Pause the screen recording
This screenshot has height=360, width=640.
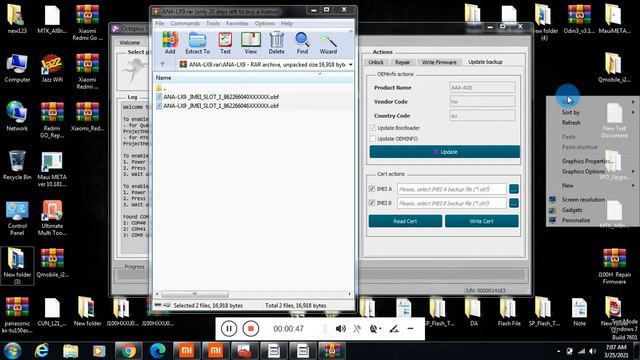[229, 329]
